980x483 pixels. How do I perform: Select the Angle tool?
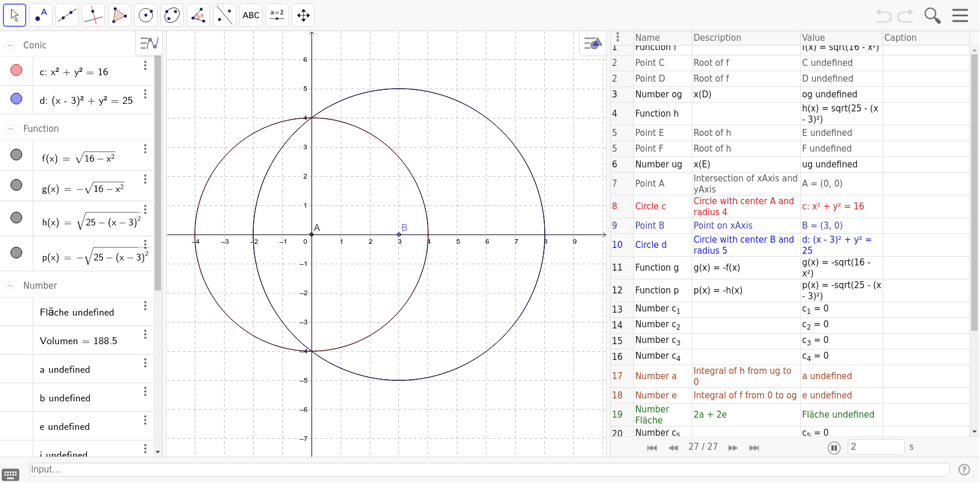pos(198,15)
